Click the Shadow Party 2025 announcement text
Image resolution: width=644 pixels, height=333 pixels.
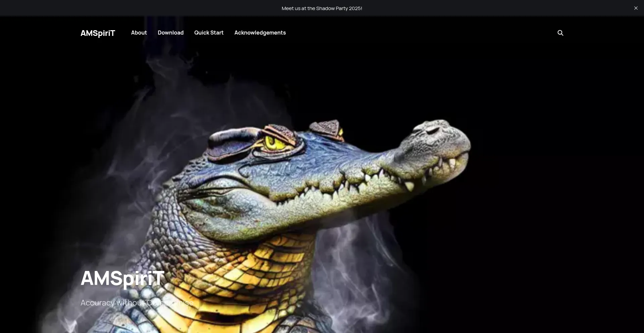click(322, 8)
